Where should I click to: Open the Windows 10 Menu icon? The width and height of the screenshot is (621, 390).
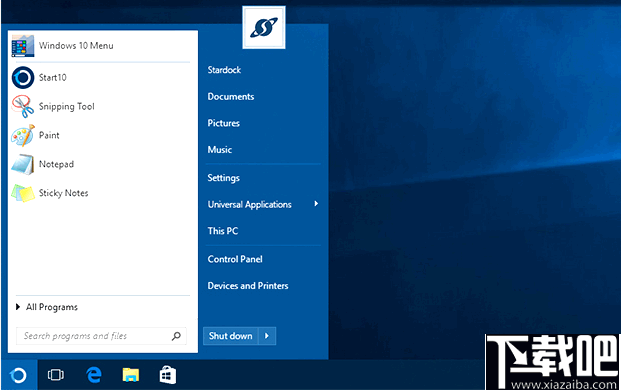[23, 46]
